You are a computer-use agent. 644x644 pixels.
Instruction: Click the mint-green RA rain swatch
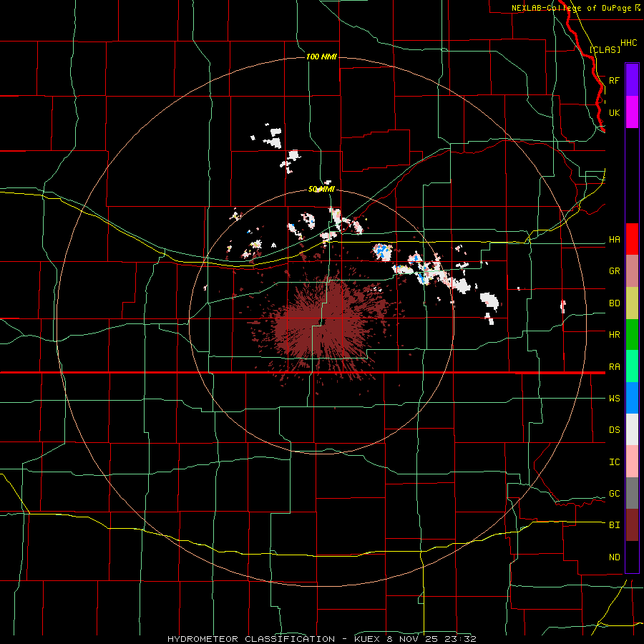click(x=632, y=366)
